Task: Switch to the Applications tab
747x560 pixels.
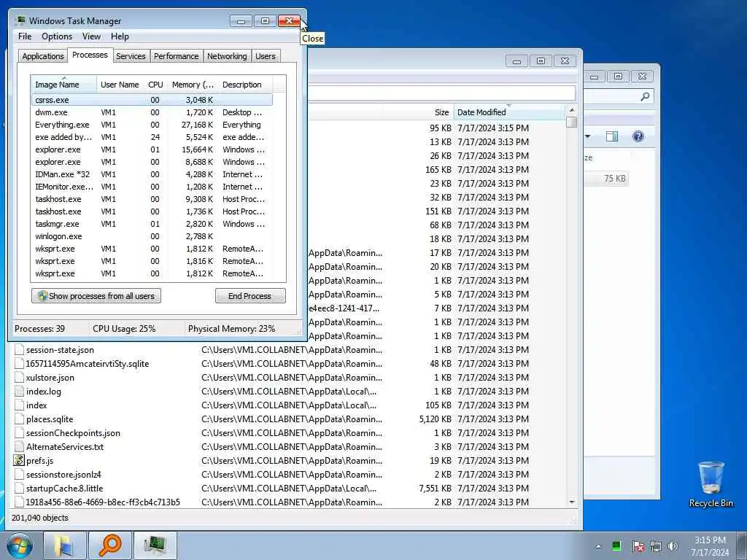Action: [x=43, y=56]
